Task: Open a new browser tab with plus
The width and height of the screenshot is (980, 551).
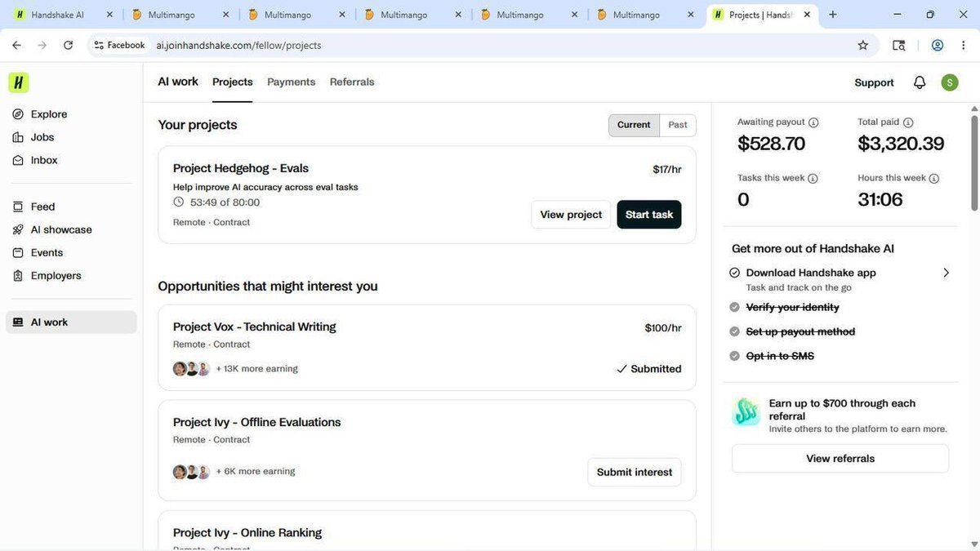Action: [x=833, y=15]
